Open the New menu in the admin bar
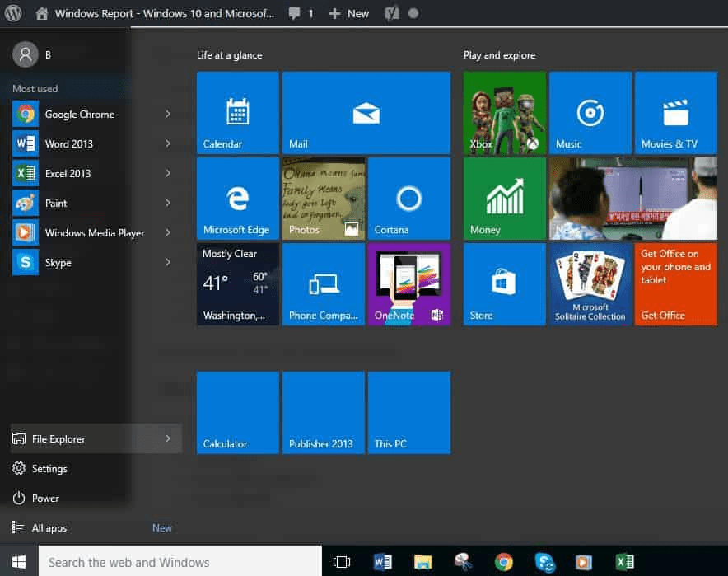728x576 pixels. coord(348,13)
